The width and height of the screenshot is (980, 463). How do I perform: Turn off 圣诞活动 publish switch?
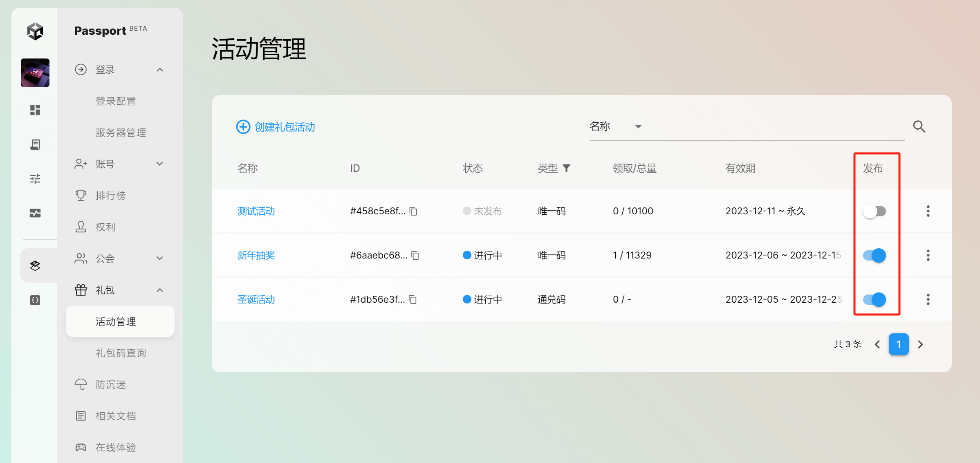(x=874, y=299)
